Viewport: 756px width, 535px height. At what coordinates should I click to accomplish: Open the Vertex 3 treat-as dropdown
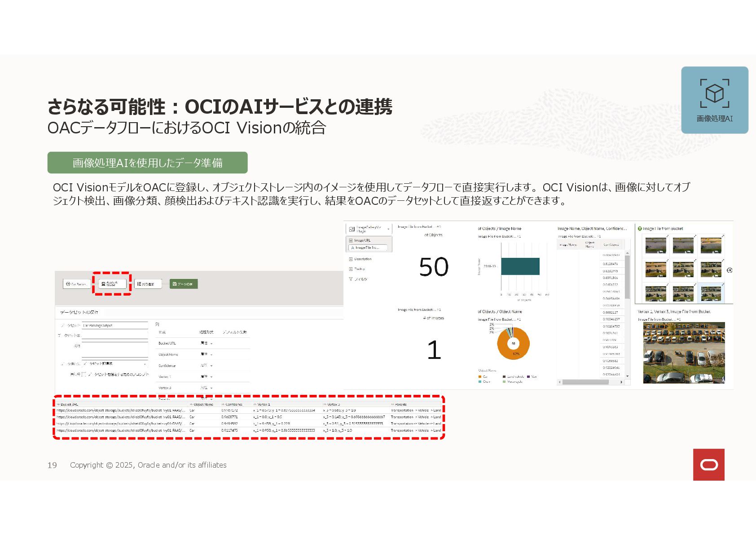(207, 388)
